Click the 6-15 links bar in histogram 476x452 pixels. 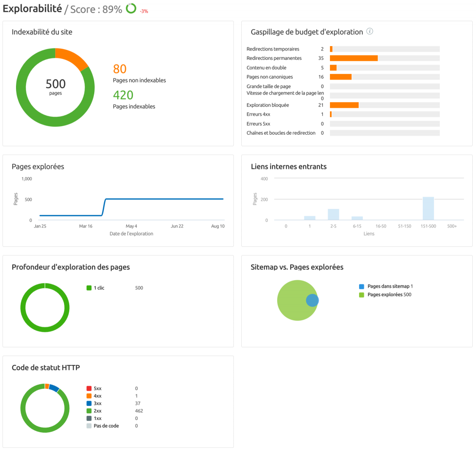357,218
